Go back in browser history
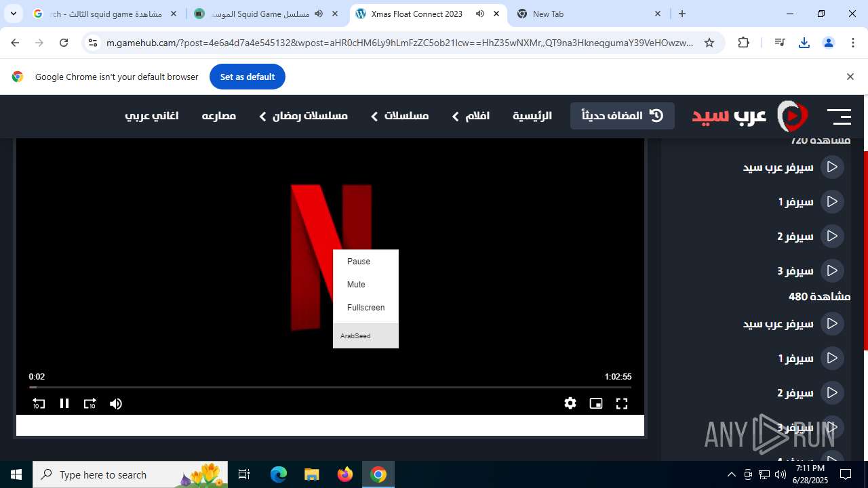Viewport: 868px width, 488px height. point(15,43)
